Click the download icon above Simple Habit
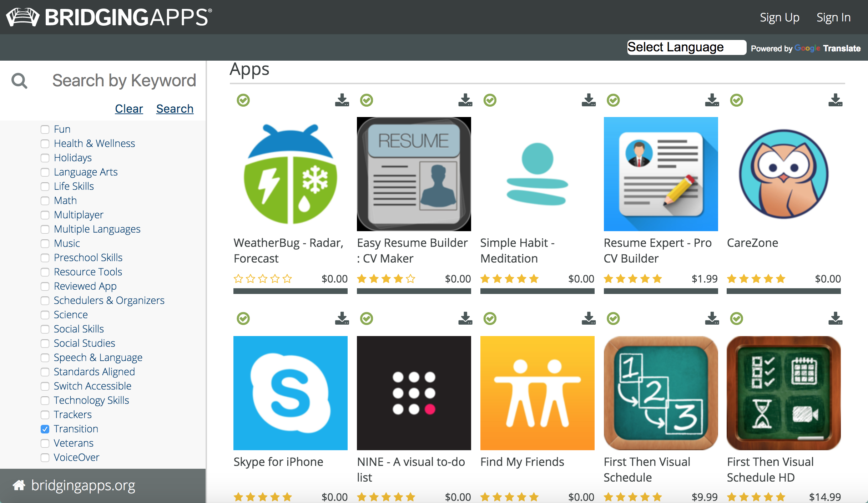The image size is (868, 503). point(589,100)
